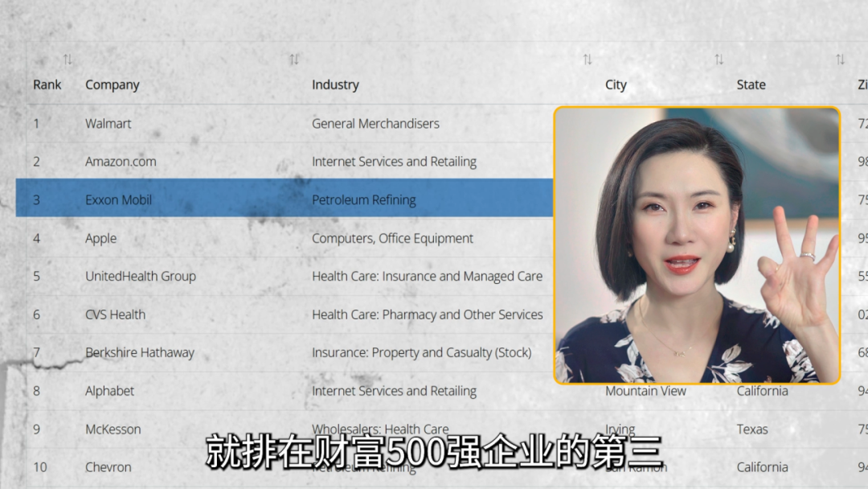Sort table by City column arrows

(719, 60)
